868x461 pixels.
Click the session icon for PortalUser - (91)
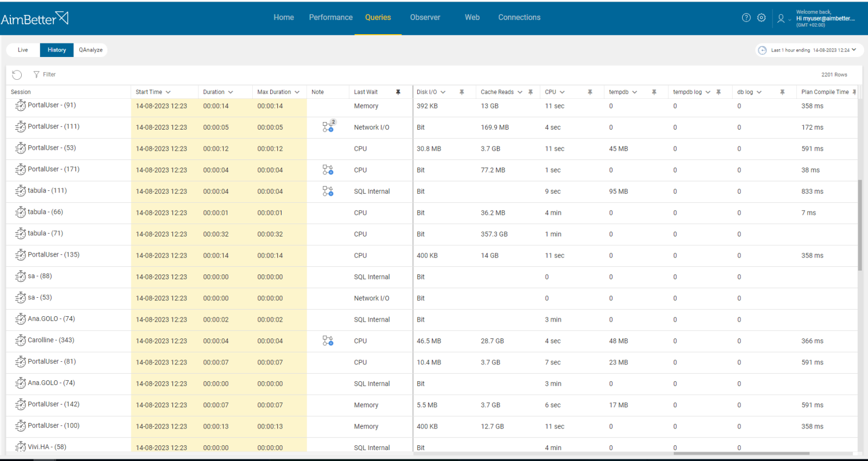point(21,105)
